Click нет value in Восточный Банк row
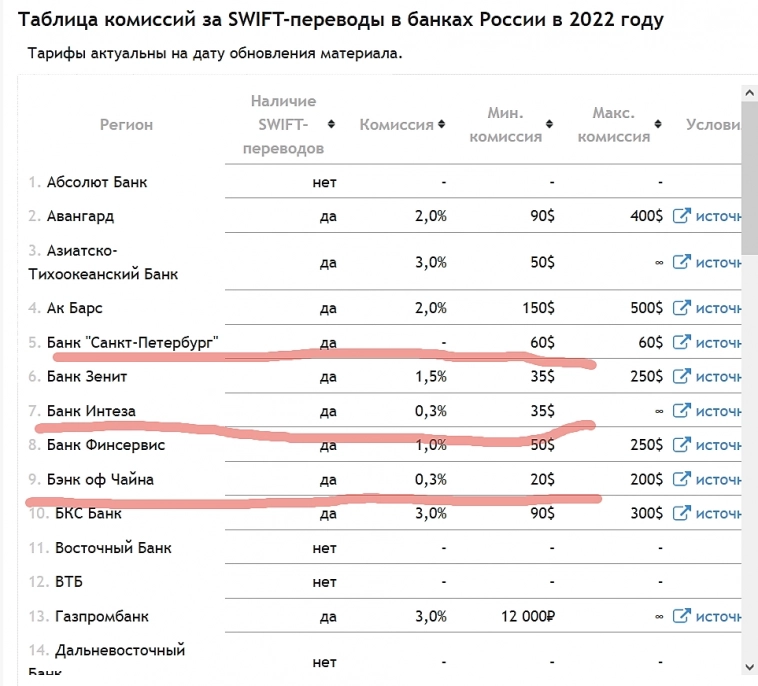Image resolution: width=758 pixels, height=686 pixels. point(324,549)
